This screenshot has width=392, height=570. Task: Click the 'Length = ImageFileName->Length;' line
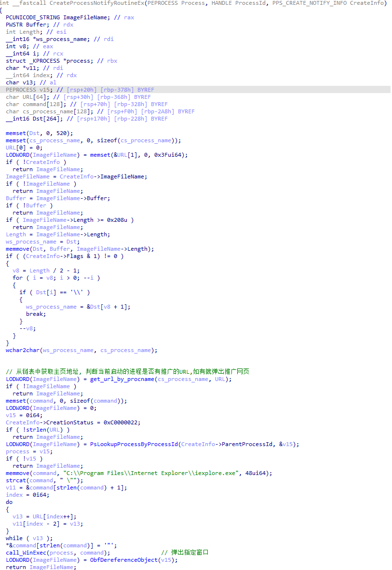(x=58, y=234)
